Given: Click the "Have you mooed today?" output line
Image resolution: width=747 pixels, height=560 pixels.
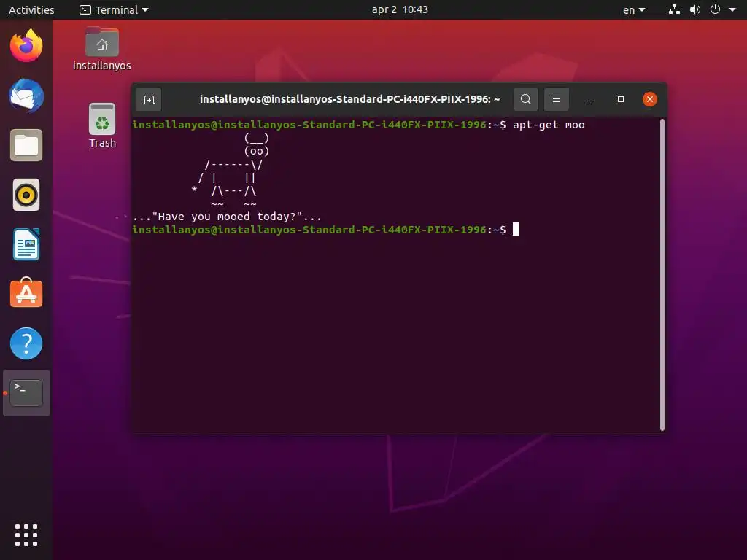Looking at the screenshot, I should [227, 217].
